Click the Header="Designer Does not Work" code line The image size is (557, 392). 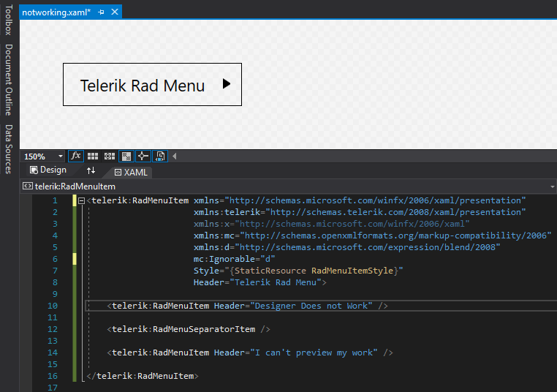click(247, 306)
